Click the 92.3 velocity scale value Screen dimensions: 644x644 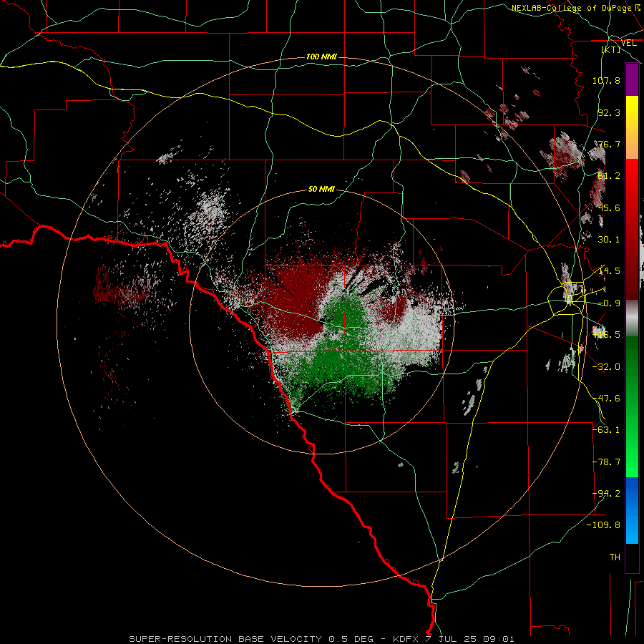click(609, 112)
